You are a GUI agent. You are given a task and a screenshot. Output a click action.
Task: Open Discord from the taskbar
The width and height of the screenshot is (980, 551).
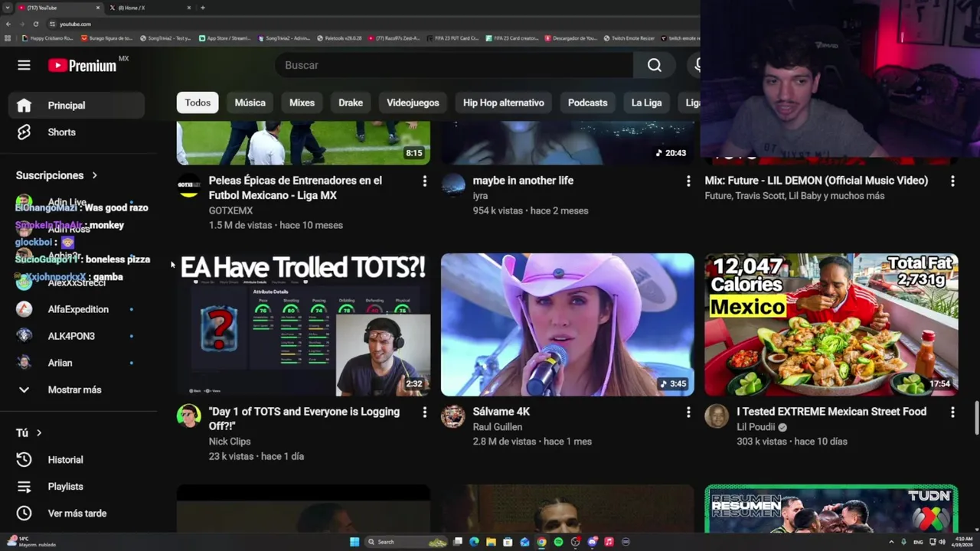pos(592,542)
